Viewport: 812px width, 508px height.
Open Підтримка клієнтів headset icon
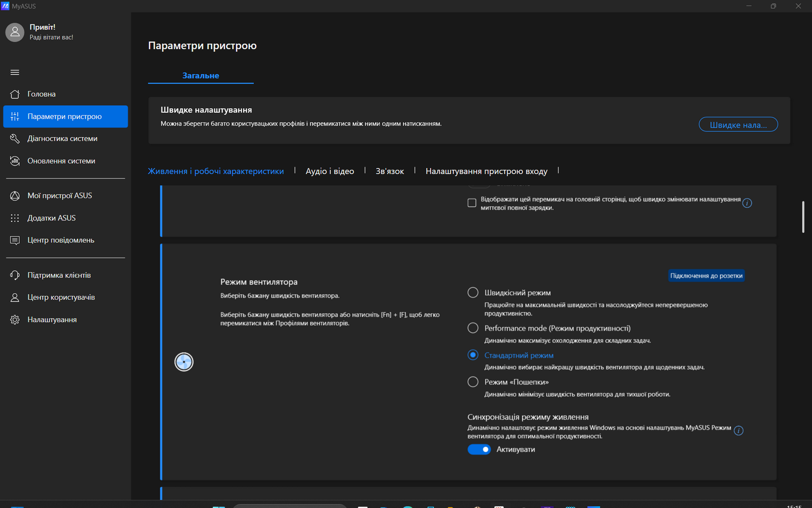15,275
